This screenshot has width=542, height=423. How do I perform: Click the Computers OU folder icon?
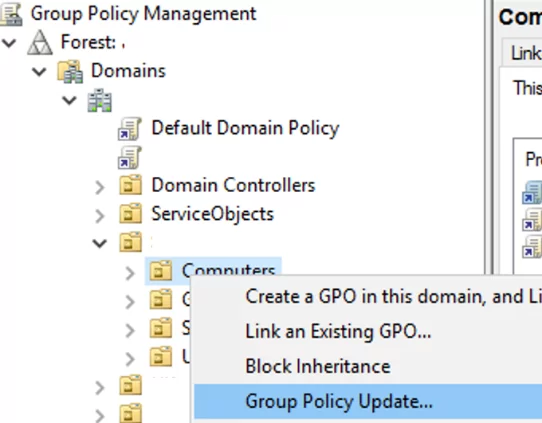pyautogui.click(x=161, y=270)
